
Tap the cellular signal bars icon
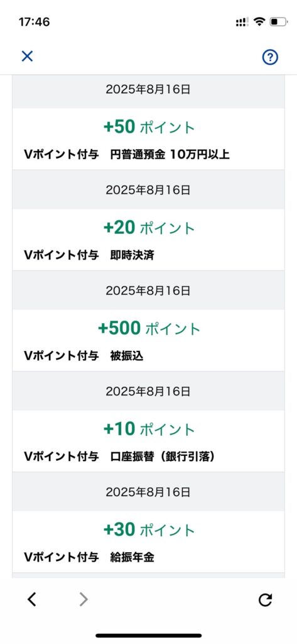[x=242, y=22]
